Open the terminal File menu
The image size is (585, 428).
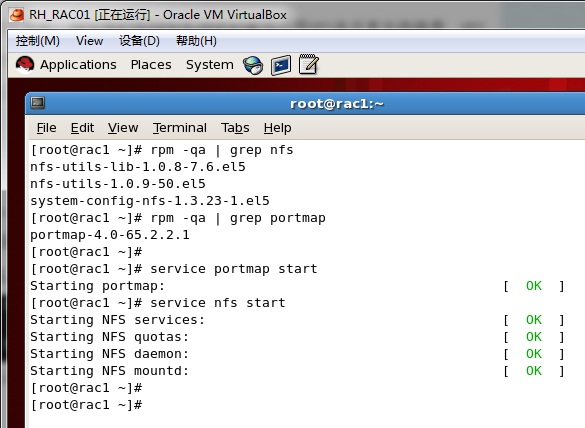[x=47, y=128]
